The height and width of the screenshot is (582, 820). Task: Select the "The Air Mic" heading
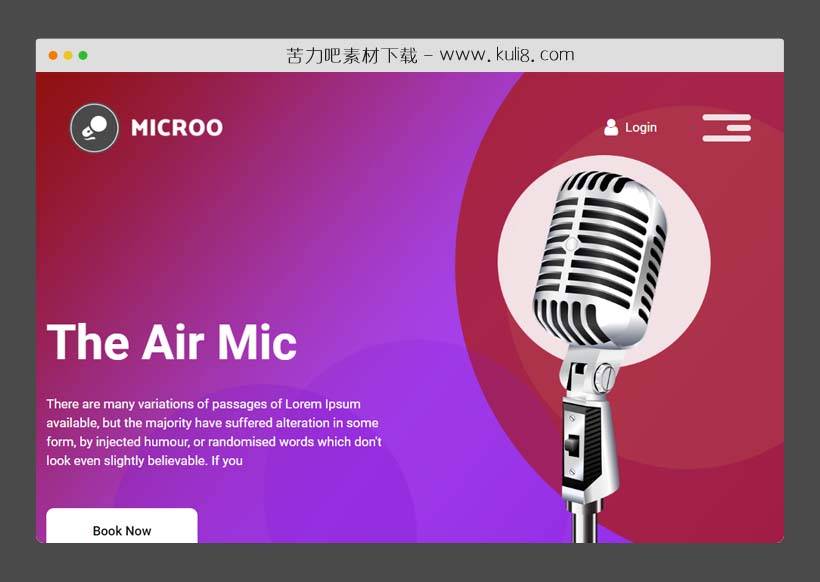click(x=171, y=342)
